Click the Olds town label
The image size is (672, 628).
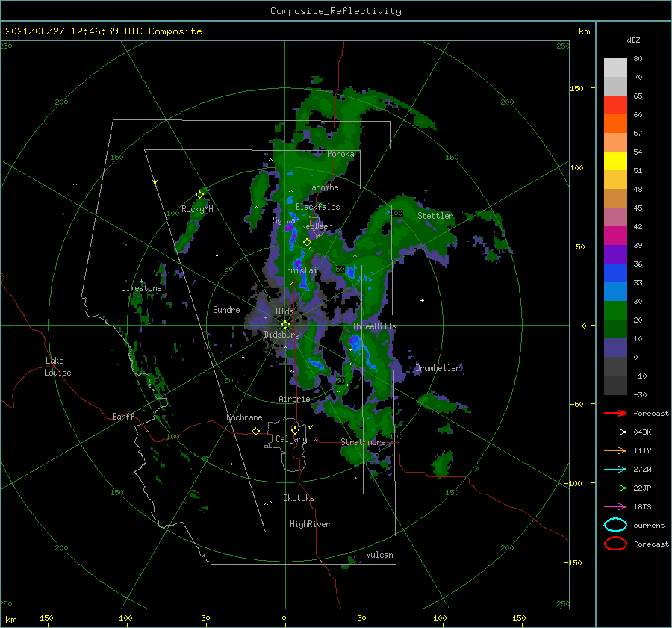click(284, 311)
